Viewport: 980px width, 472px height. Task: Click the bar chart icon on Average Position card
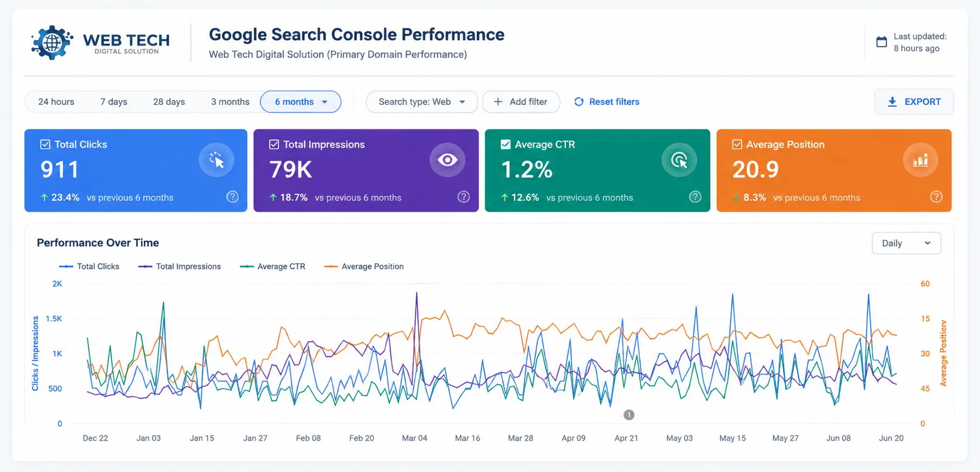click(920, 160)
